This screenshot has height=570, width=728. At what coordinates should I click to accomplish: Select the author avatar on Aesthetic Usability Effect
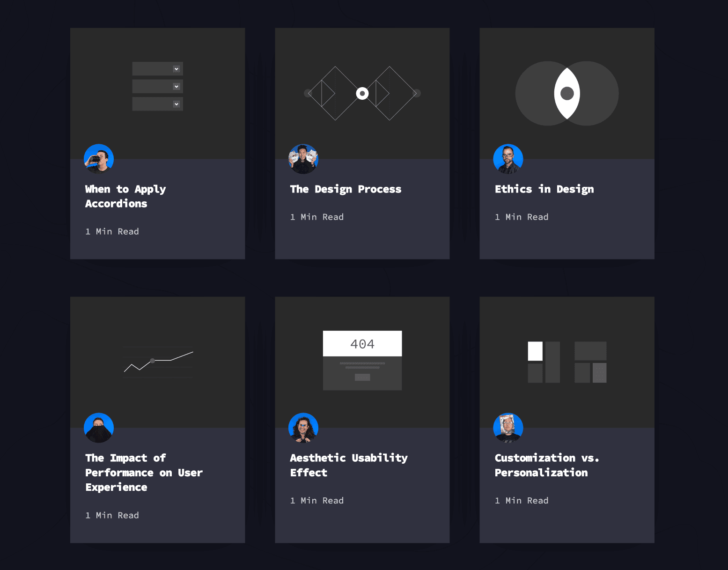[x=303, y=428]
